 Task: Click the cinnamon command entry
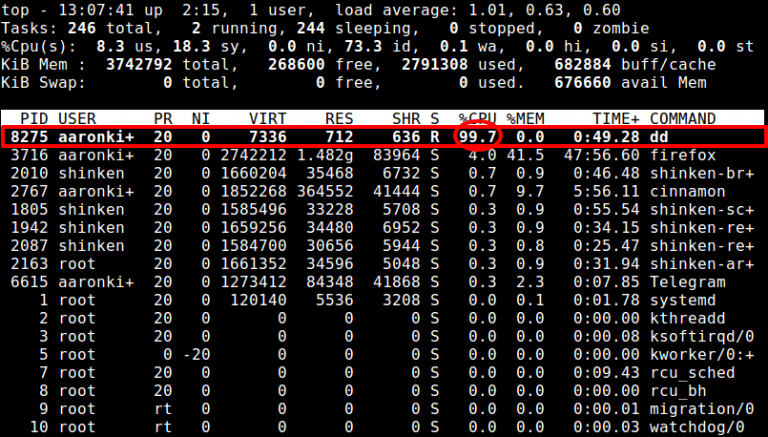pyautogui.click(x=687, y=192)
